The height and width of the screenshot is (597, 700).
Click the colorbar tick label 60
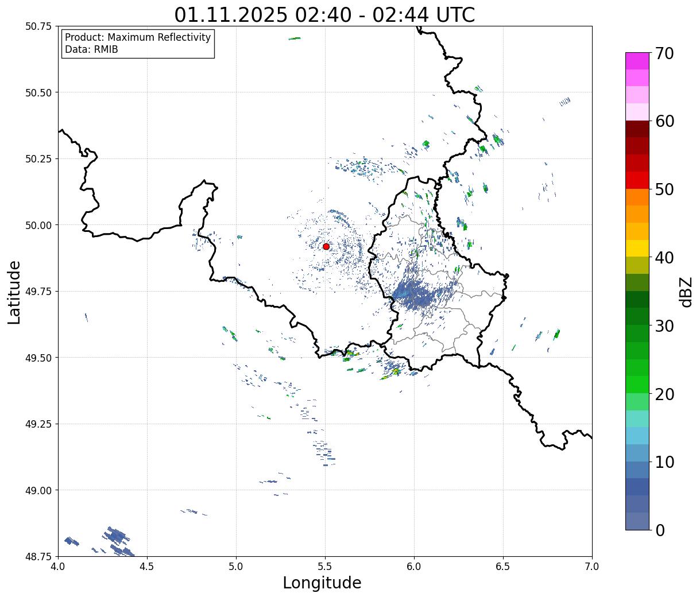(665, 121)
